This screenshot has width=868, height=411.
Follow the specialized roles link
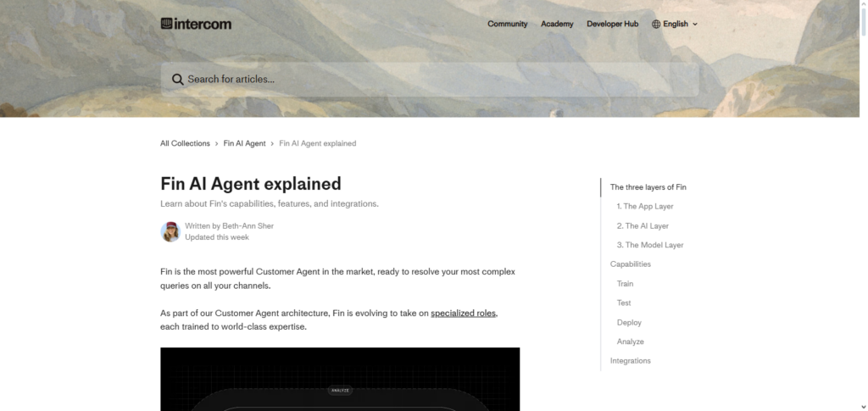[463, 314]
